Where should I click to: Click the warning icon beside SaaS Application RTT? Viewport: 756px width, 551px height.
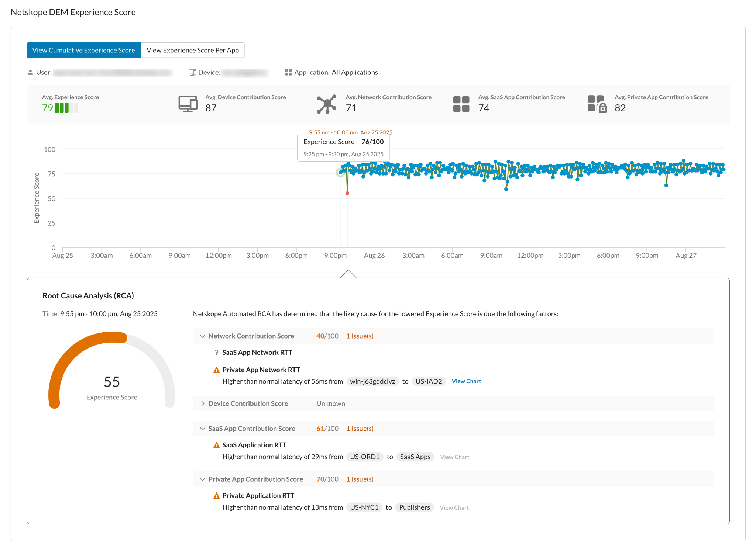[217, 445]
